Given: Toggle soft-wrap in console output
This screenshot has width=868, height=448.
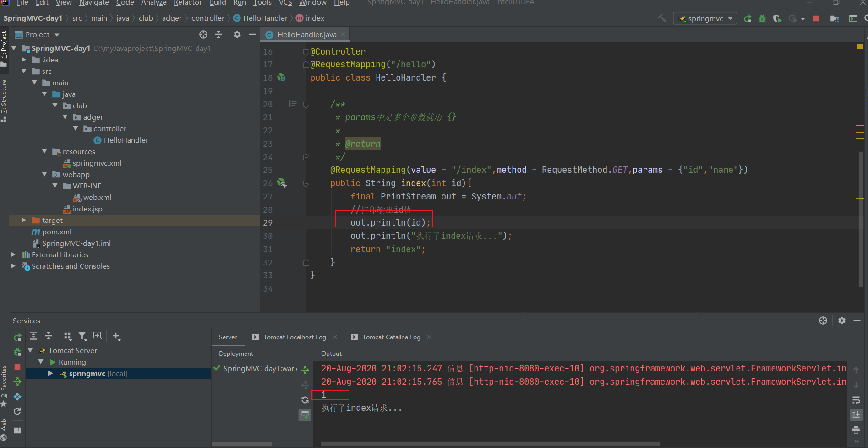Looking at the screenshot, I should pos(856,400).
